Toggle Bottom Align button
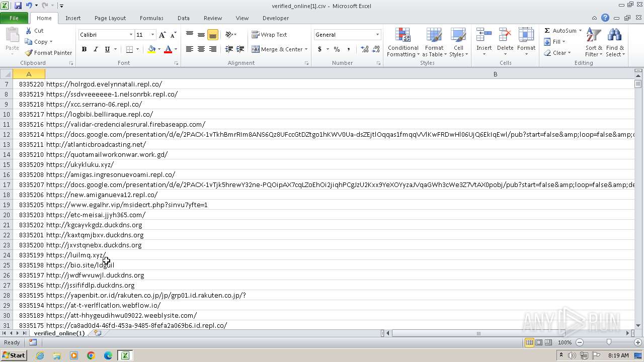Image resolution: width=644 pixels, height=362 pixels. coord(212,35)
